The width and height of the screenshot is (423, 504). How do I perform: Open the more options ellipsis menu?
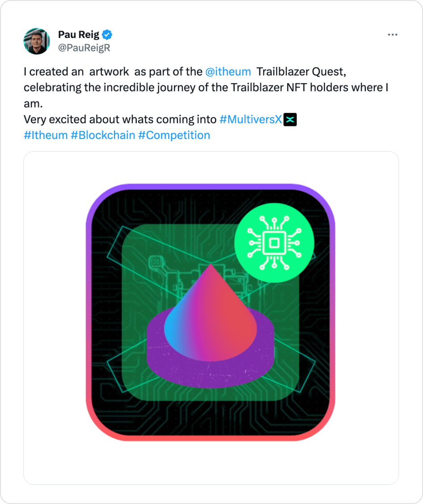point(393,34)
